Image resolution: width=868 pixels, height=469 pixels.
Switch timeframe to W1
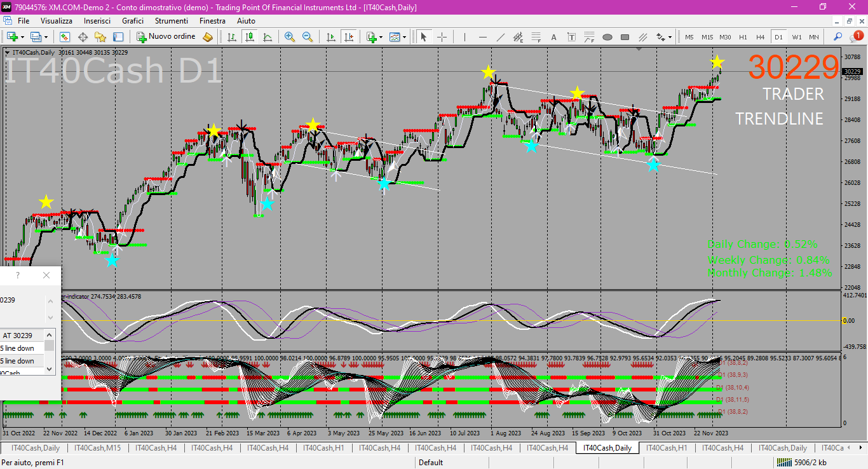[796, 37]
